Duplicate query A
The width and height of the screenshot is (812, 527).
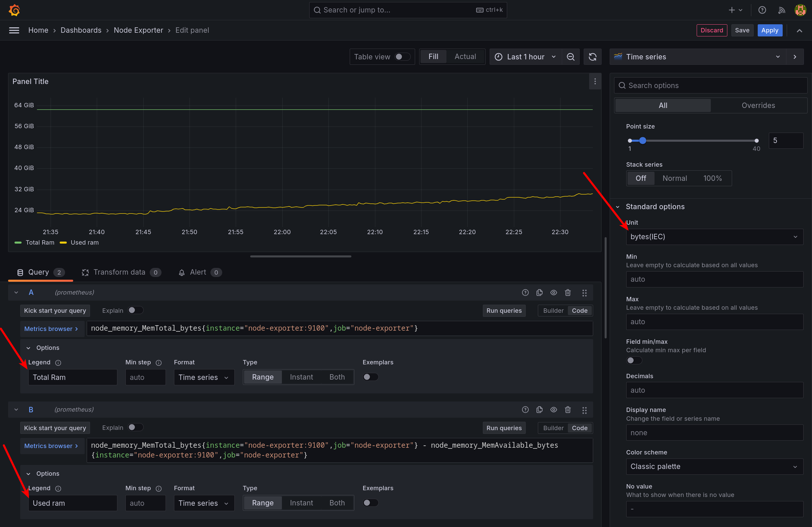tap(540, 293)
